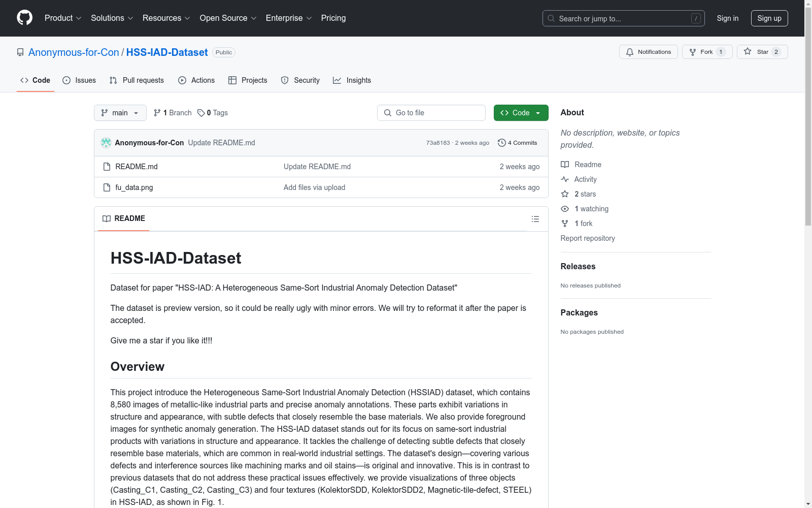This screenshot has width=812, height=508.
Task: Expand the Resources menu
Action: [x=166, y=18]
